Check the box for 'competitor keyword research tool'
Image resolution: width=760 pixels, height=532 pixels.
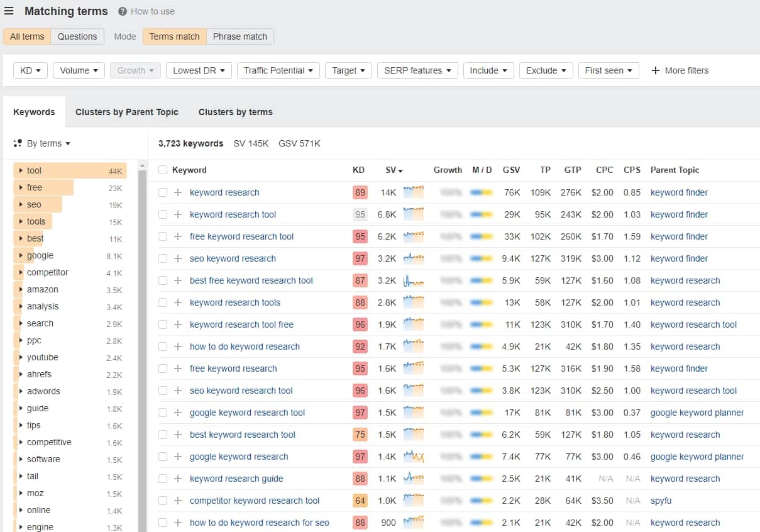[x=163, y=501]
